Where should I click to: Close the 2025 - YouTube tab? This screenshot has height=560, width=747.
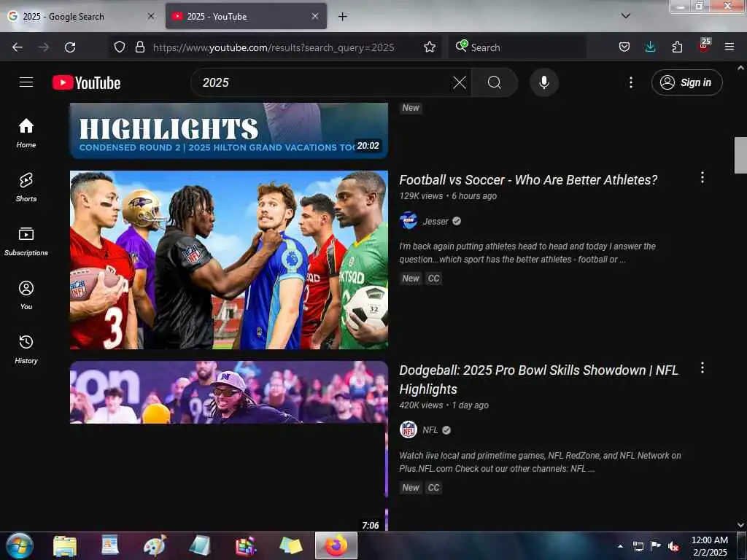(315, 16)
